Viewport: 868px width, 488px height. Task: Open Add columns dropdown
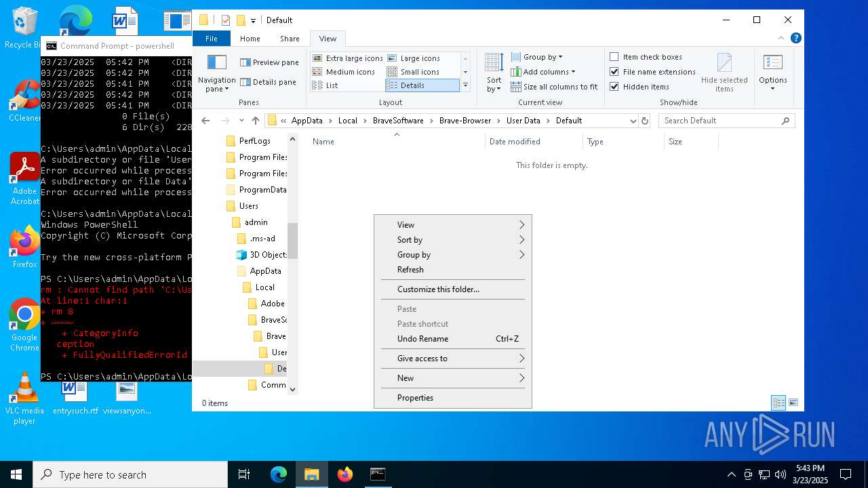click(542, 72)
